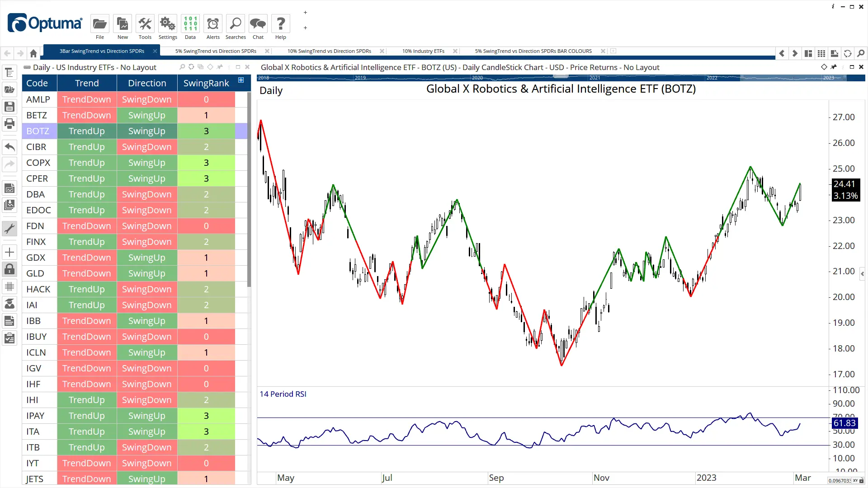Toggle the diamond icon on watchlist window

click(x=210, y=67)
